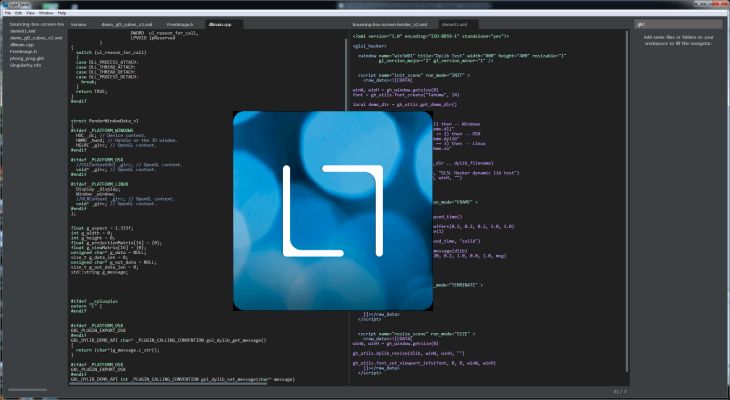The width and height of the screenshot is (730, 400).
Task: Click the sidebar horizontal scrollbar
Action: coord(28,390)
